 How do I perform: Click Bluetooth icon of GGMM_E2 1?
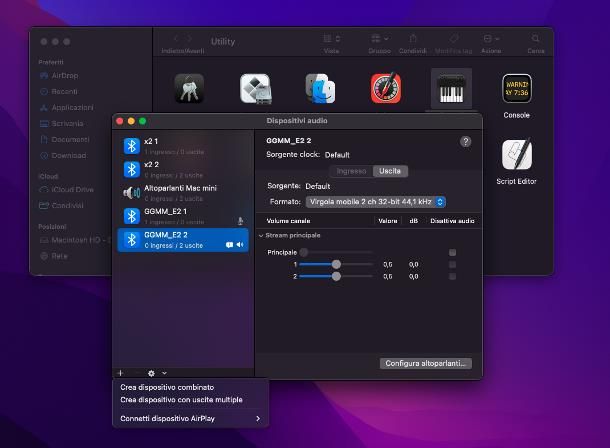tap(131, 216)
